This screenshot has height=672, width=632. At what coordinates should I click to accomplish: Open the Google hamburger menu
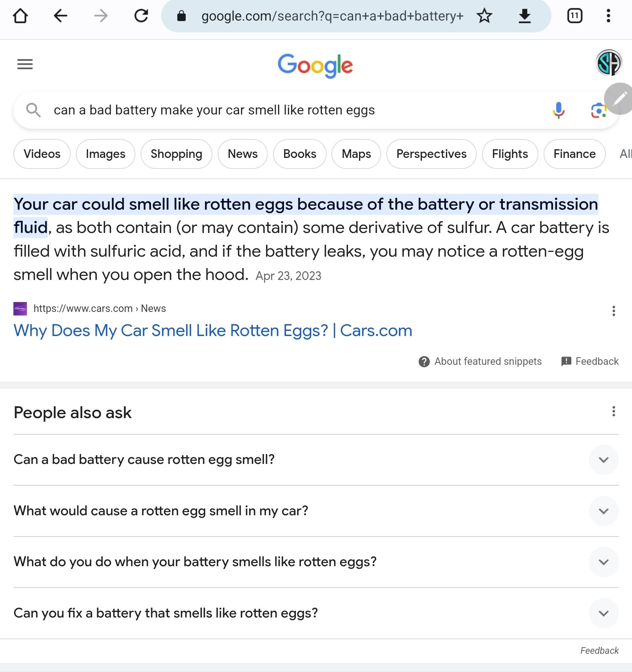coord(25,64)
